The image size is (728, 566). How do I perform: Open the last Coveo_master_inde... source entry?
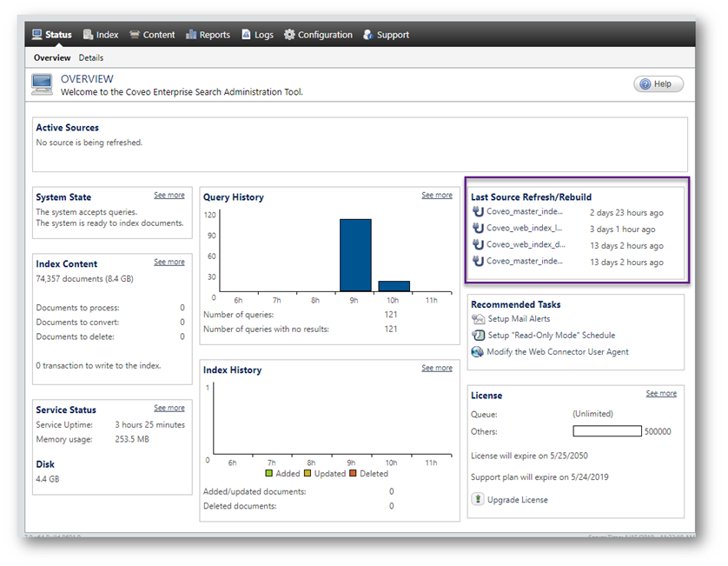pos(524,261)
